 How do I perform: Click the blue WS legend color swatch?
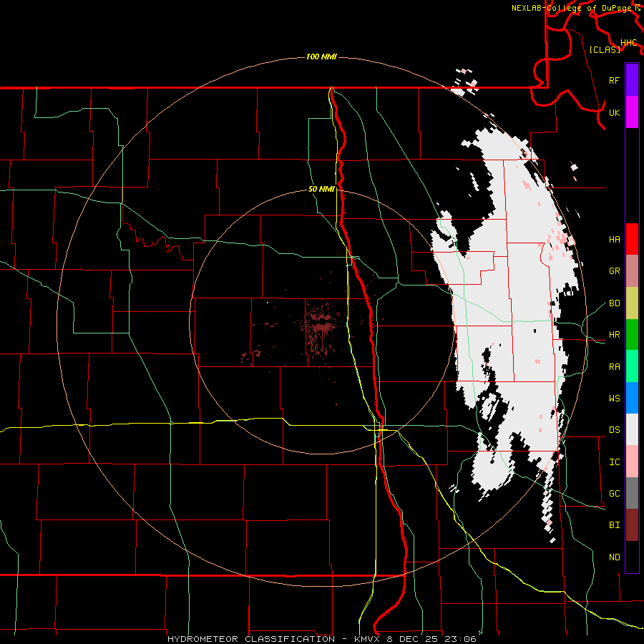pos(632,398)
